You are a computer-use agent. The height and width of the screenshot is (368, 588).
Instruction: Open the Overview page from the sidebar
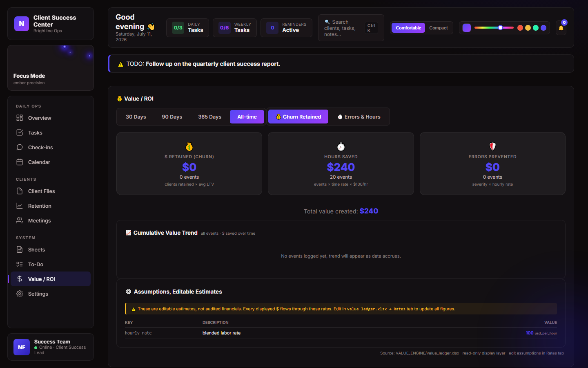pyautogui.click(x=51, y=118)
